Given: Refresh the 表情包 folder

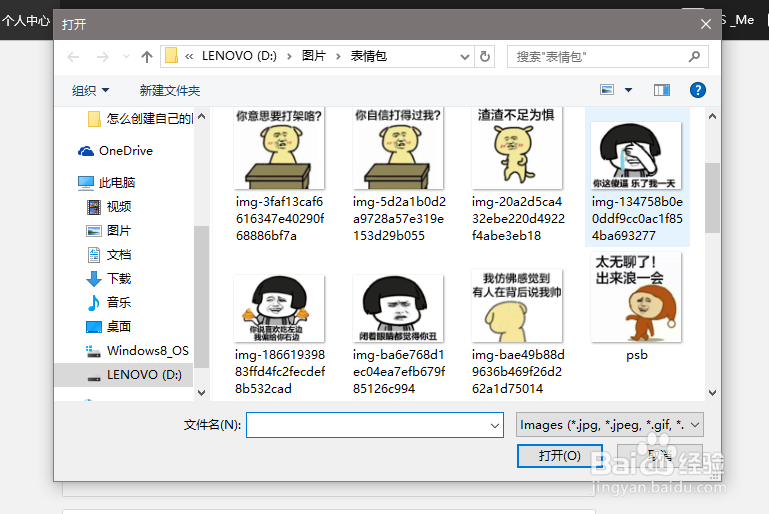Looking at the screenshot, I should tap(485, 57).
